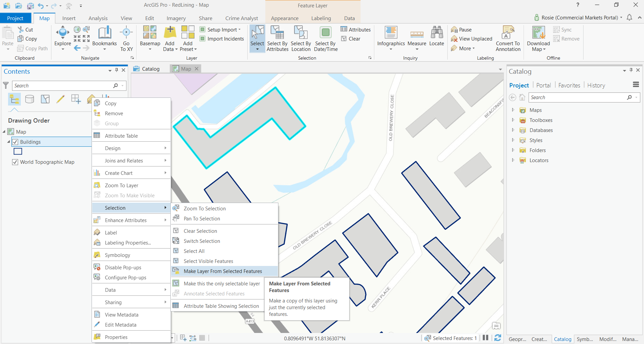Expand the Folders item in Catalog

point(513,150)
